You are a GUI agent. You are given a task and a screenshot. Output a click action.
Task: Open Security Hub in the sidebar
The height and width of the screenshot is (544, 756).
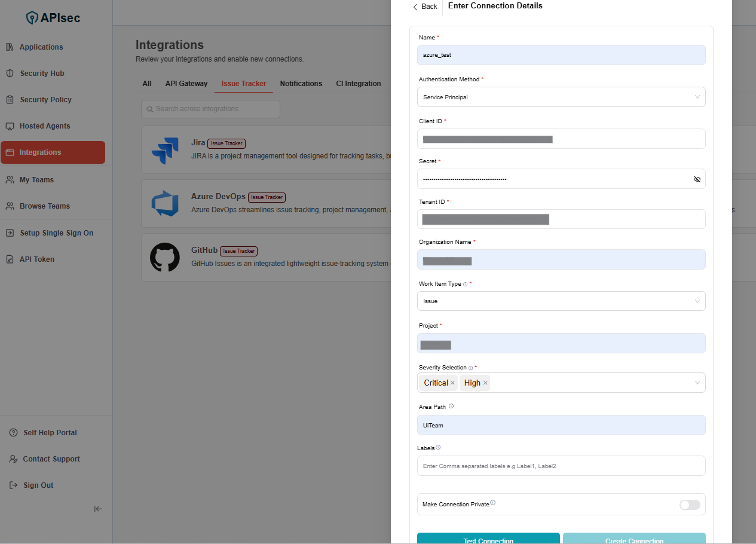(x=42, y=74)
